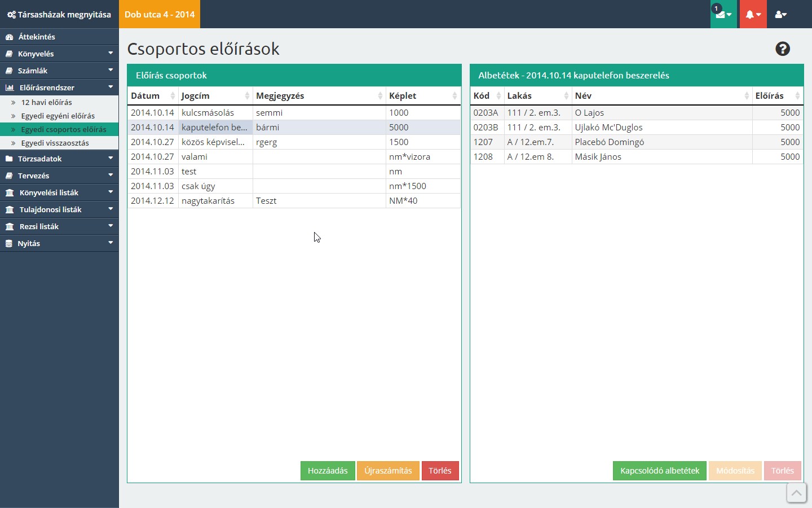Viewport: 812px width, 508px height.
Task: Open the user account icon
Action: point(781,15)
